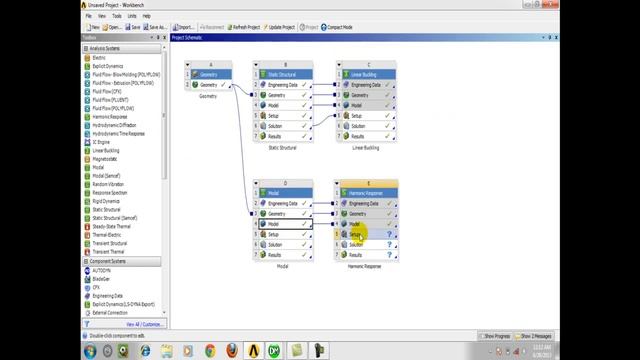
Task: Select Engineering Data cell in Static Structural
Action: coord(286,85)
